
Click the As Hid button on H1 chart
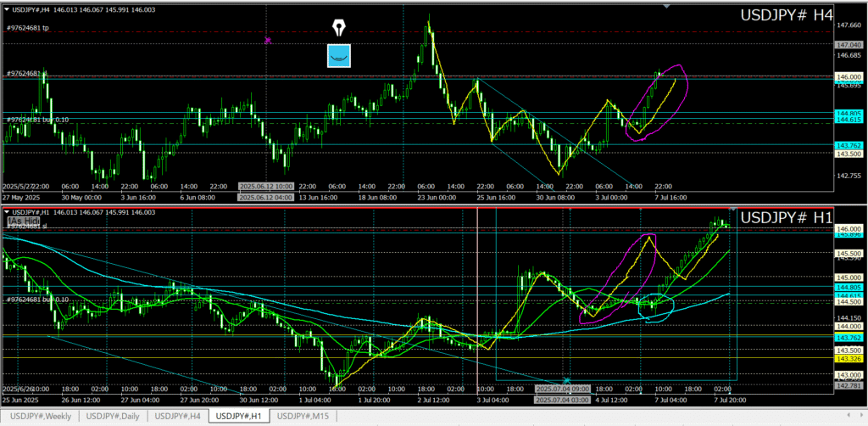(x=24, y=221)
